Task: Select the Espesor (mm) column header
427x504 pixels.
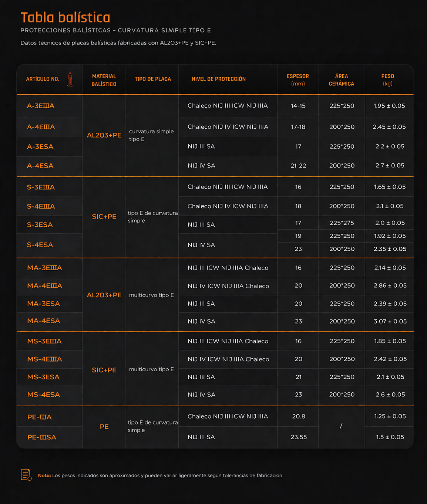Action: pyautogui.click(x=298, y=80)
